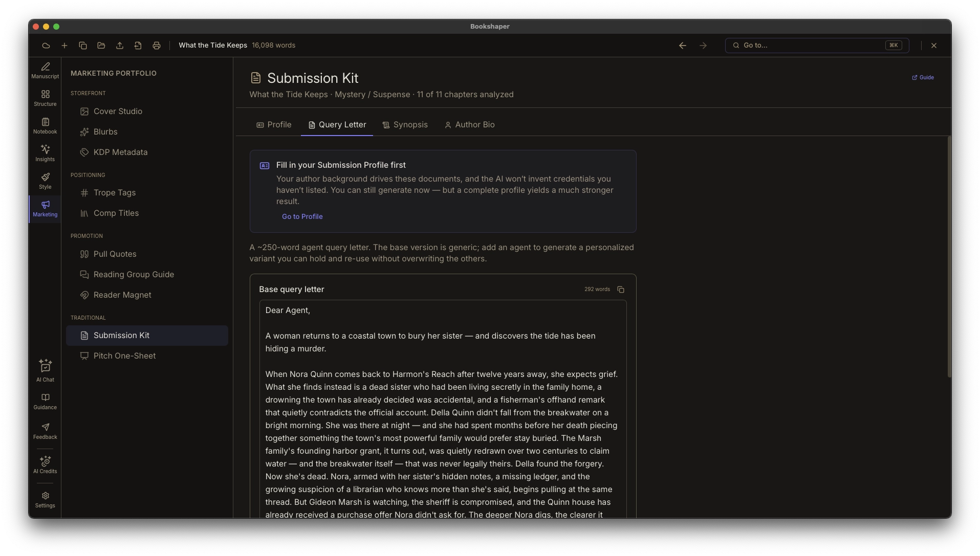Viewport: 980px width, 556px height.
Task: Click the What the Tide Keeps title
Action: 213,46
